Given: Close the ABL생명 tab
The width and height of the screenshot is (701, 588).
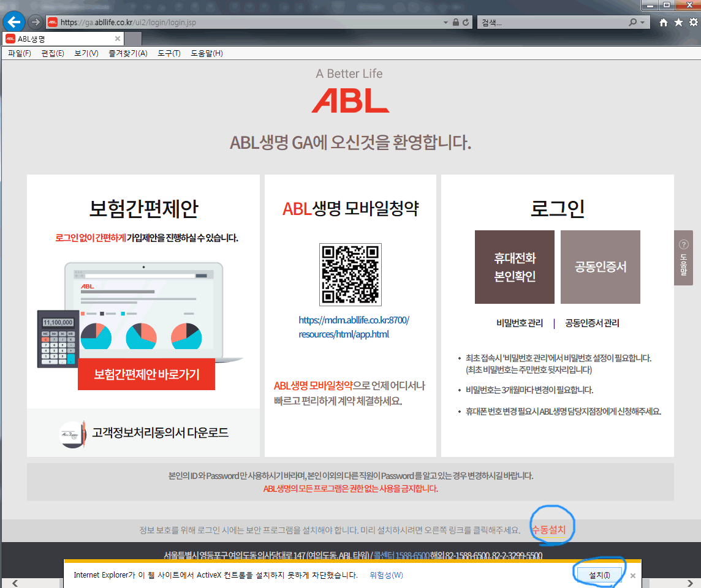Looking at the screenshot, I should coord(117,39).
